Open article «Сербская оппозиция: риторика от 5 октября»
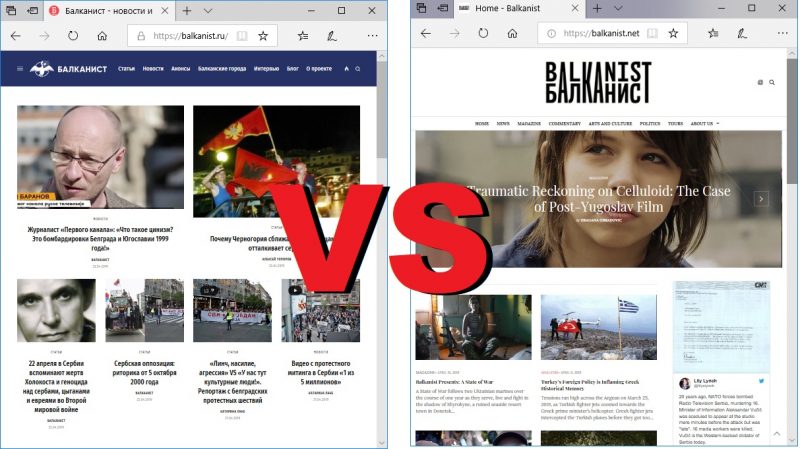800x449 pixels. [144, 372]
